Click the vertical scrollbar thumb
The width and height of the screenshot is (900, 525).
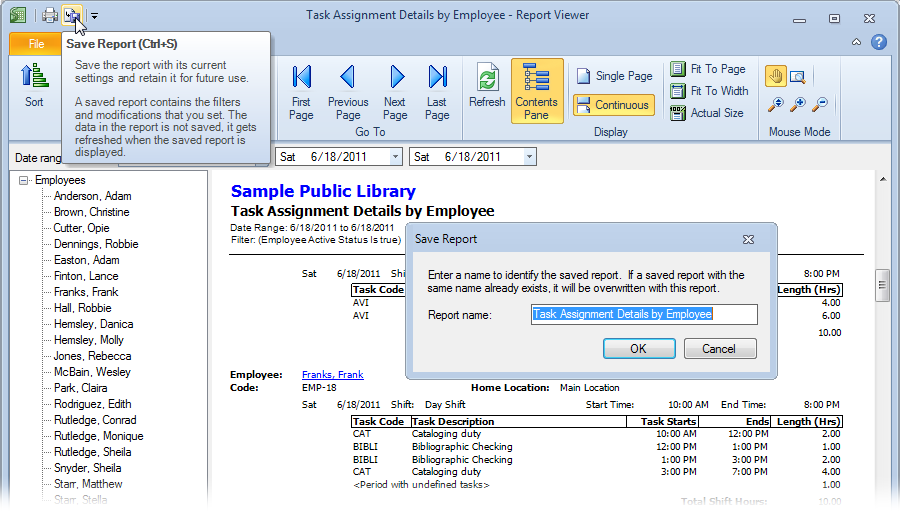(x=883, y=285)
